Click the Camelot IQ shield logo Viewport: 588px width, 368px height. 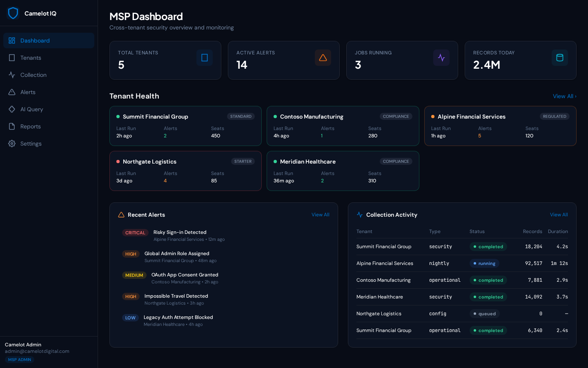point(13,13)
